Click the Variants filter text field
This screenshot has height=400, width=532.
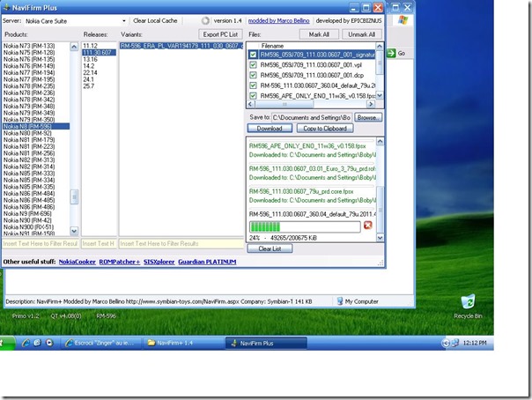[181, 243]
